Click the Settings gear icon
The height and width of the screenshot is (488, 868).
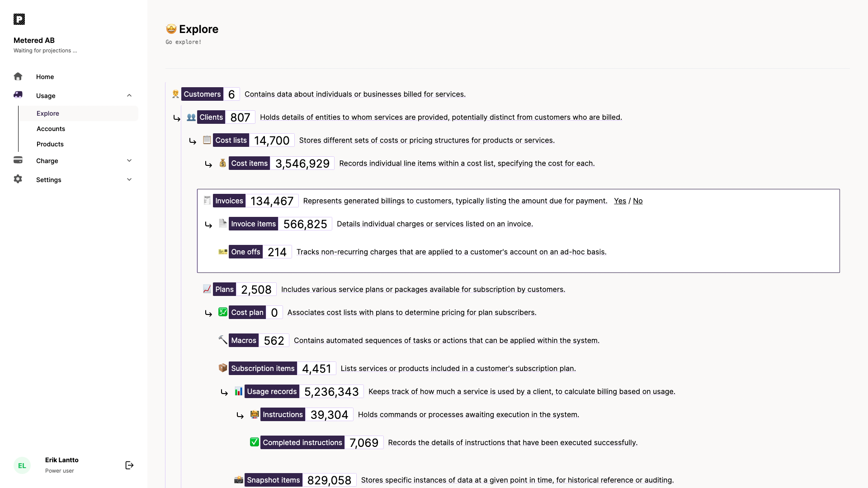(18, 179)
